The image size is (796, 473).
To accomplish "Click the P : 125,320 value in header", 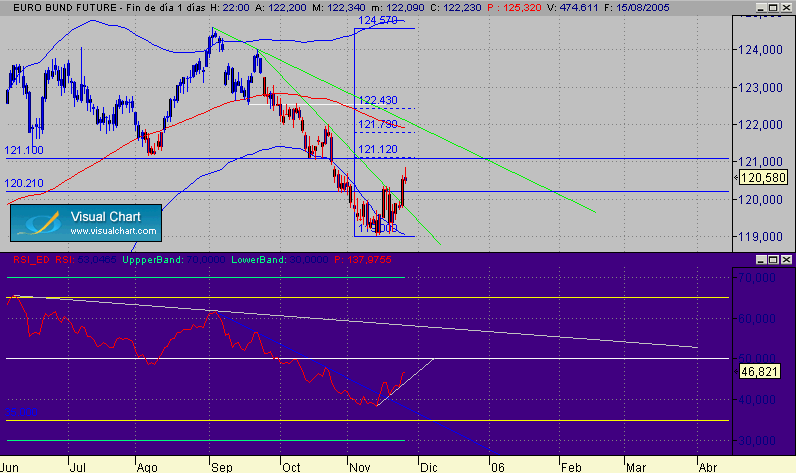I will coord(514,8).
